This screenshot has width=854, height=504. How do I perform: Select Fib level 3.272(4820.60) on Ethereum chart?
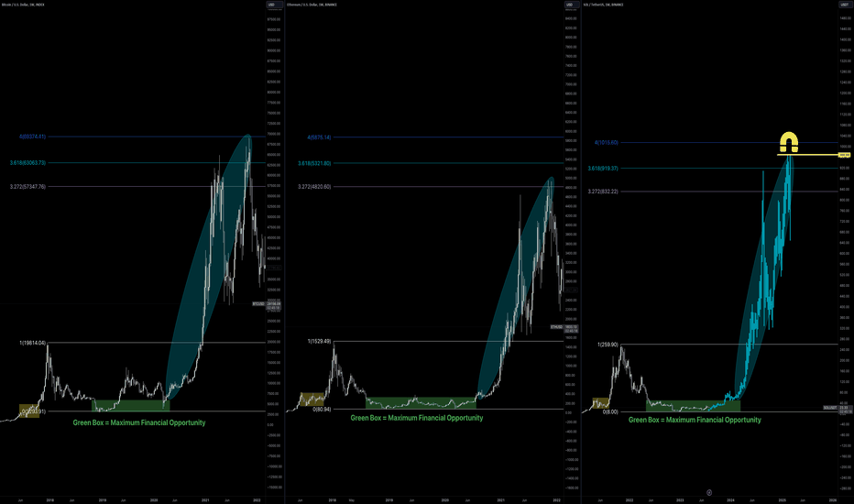coord(314,186)
